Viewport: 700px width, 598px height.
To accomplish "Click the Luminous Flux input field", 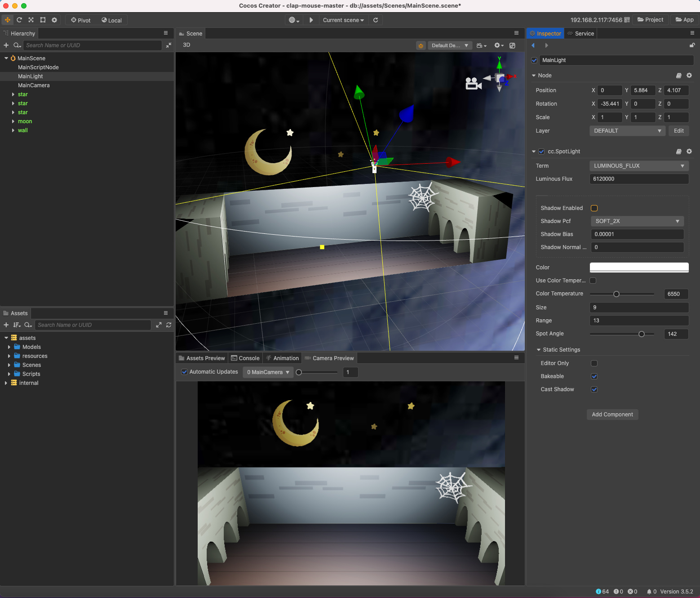I will click(638, 179).
